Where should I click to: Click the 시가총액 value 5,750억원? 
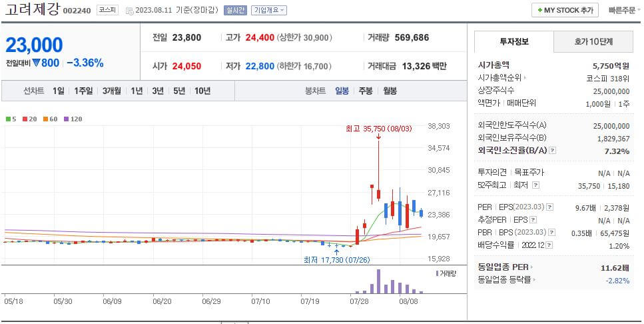pos(610,65)
